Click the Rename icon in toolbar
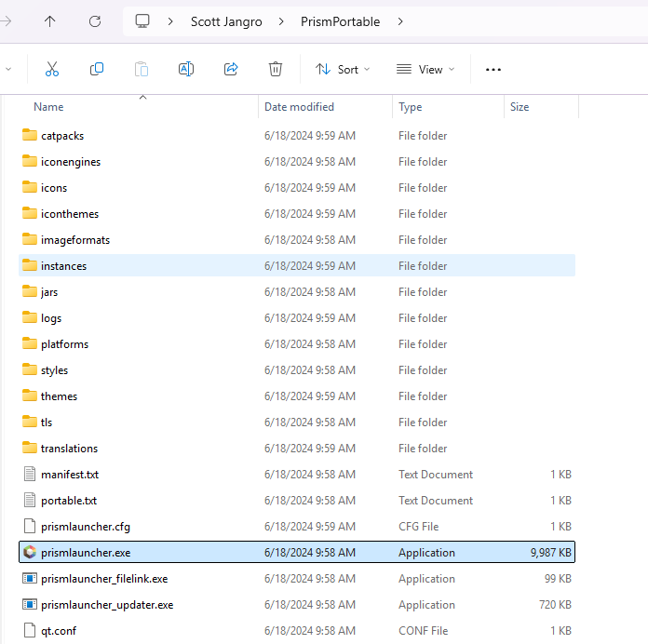The width and height of the screenshot is (648, 644). pos(186,69)
